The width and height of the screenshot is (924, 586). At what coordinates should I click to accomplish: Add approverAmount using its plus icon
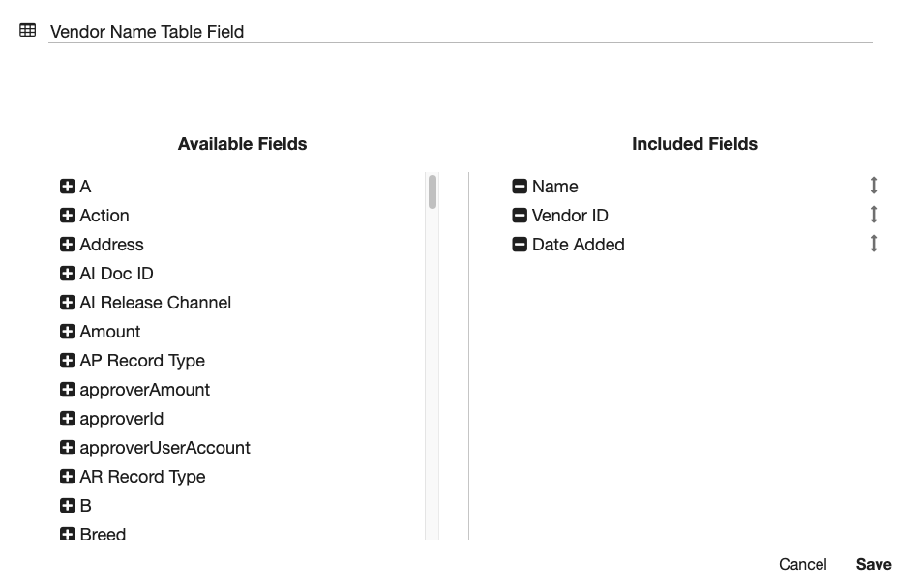(66, 390)
